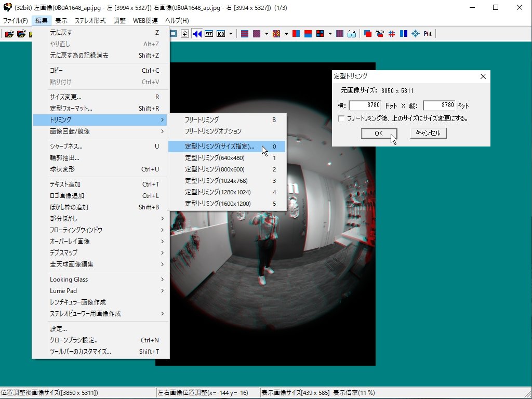Expand ステレオビューワー用画像作成 submenu
Image resolution: width=532 pixels, height=399 pixels.
(101, 313)
